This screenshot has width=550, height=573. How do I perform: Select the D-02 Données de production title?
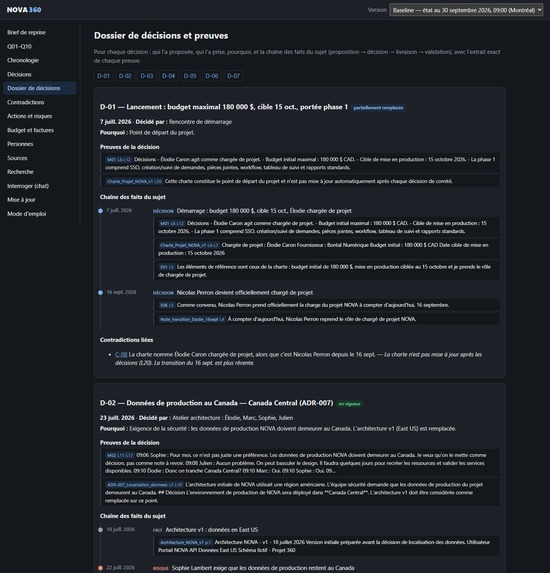[217, 403]
